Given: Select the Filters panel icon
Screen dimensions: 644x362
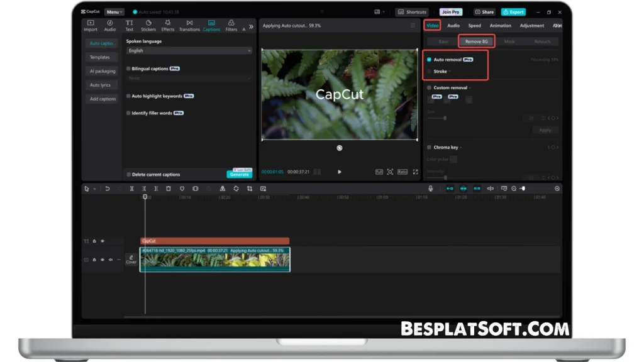Looking at the screenshot, I should (x=231, y=26).
